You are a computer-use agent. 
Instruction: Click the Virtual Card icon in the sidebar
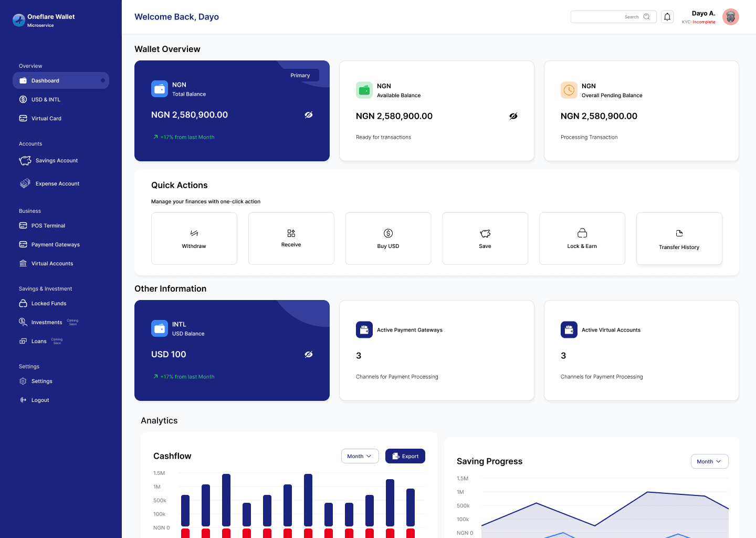(x=23, y=118)
